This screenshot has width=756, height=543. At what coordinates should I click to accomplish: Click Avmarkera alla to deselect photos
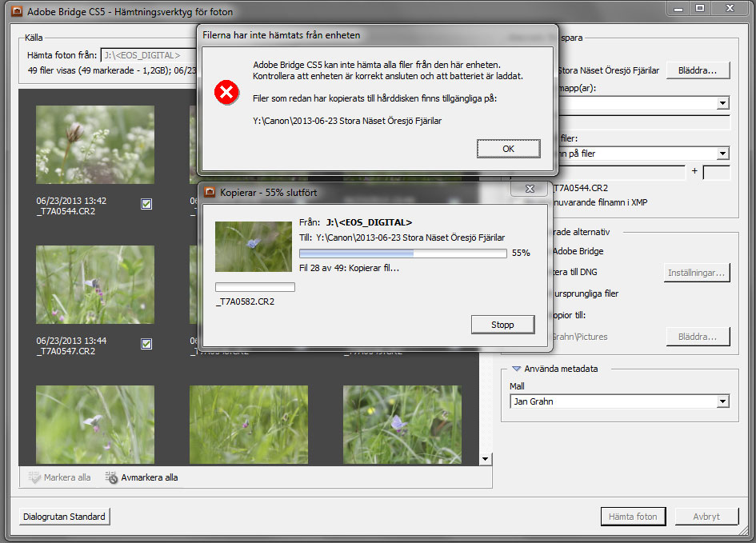coord(150,477)
